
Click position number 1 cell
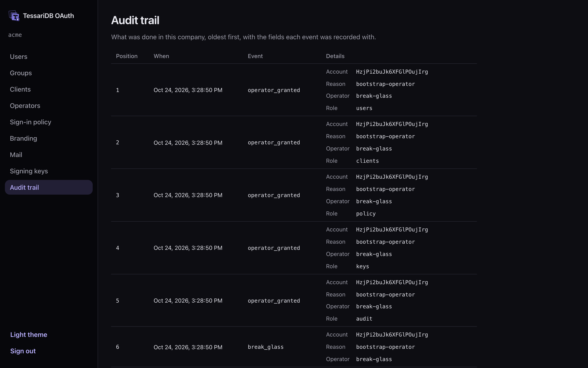[118, 90]
